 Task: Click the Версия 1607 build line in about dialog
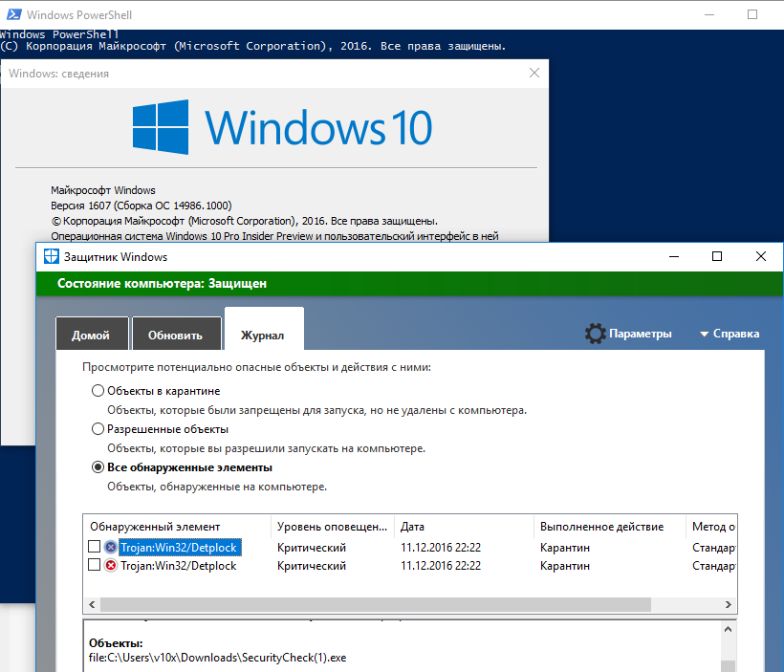click(141, 206)
